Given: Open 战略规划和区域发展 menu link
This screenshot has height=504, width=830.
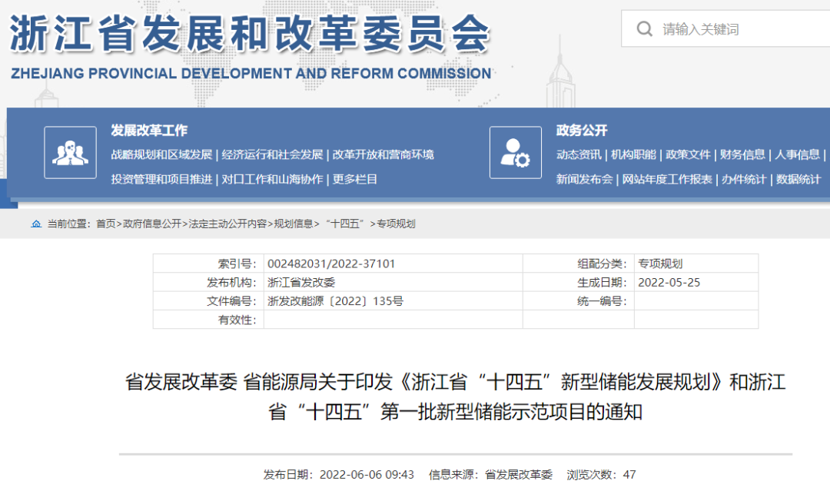Looking at the screenshot, I should click(161, 154).
